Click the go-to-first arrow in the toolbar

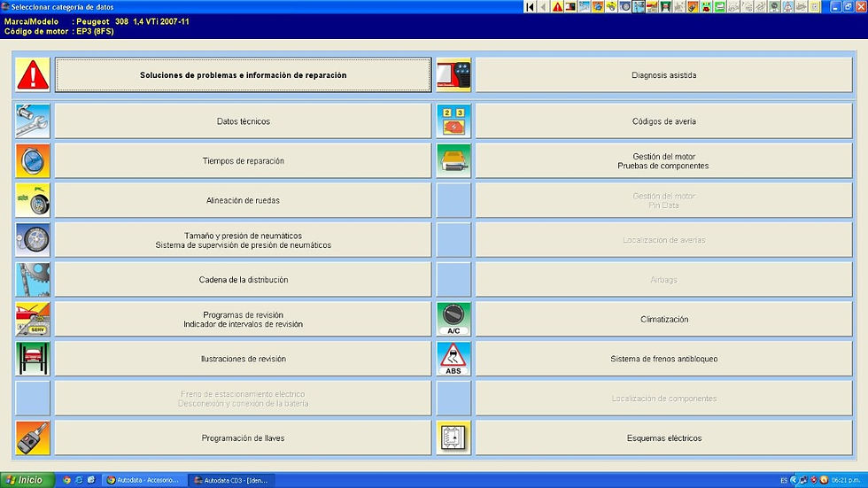coord(530,6)
